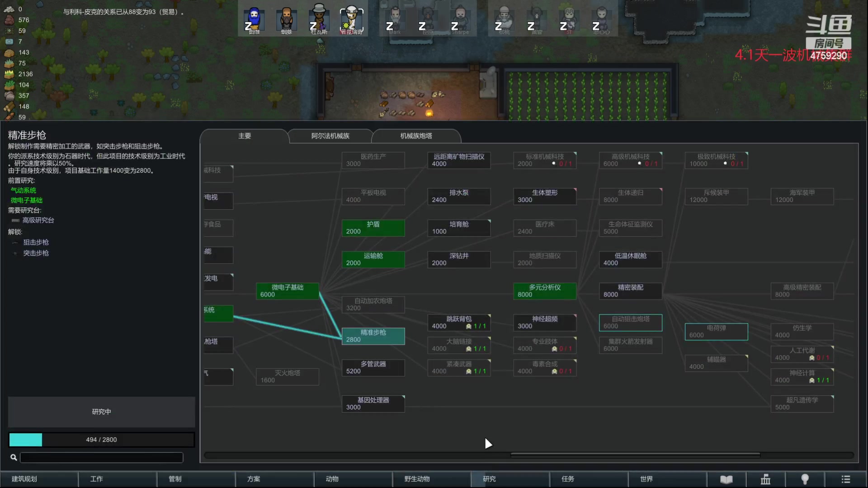This screenshot has width=868, height=488.
Task: Open the factions building icon in bottom bar
Action: [x=765, y=479]
